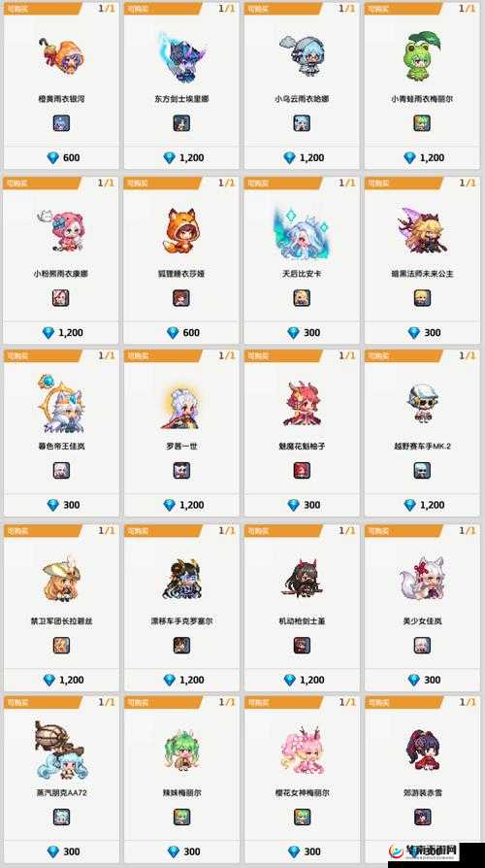Select the 漂移车手克罗塞尔 costume sprite
The image size is (485, 868).
[182, 579]
